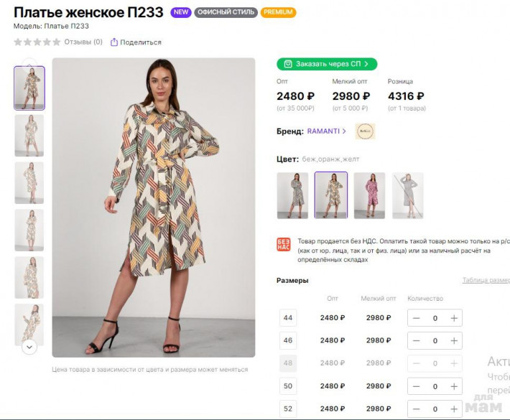This screenshot has height=420, width=510.
Task: Click the RAMANTI brand logo icon
Action: coord(365,131)
